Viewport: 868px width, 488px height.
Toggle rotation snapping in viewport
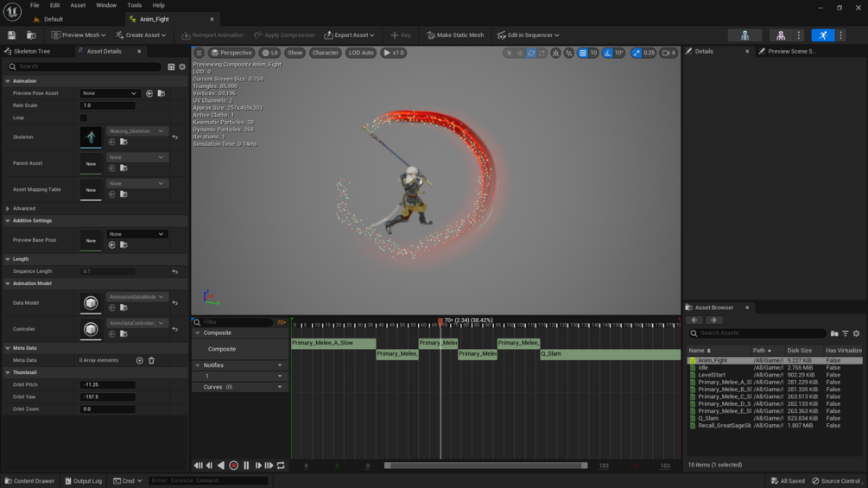[x=608, y=53]
